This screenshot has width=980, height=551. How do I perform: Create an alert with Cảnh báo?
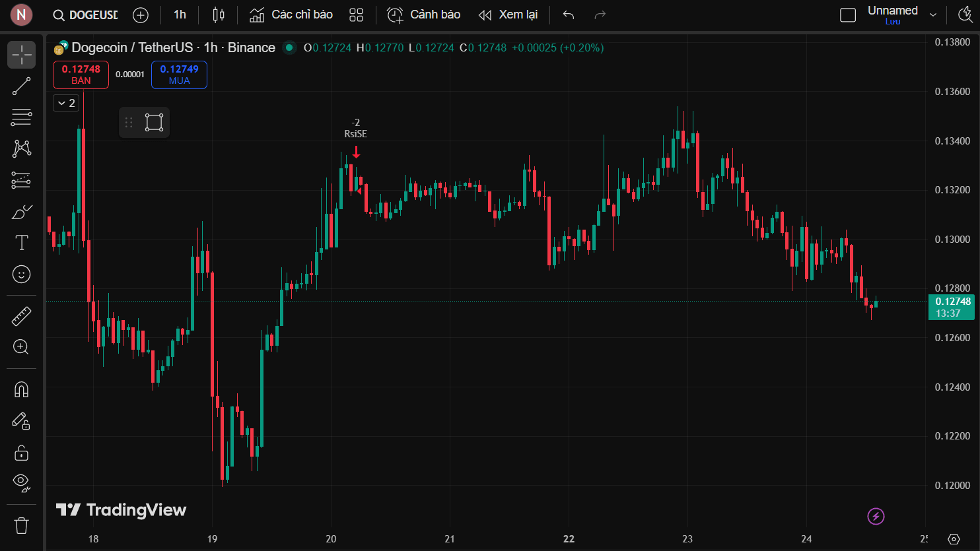(x=423, y=15)
